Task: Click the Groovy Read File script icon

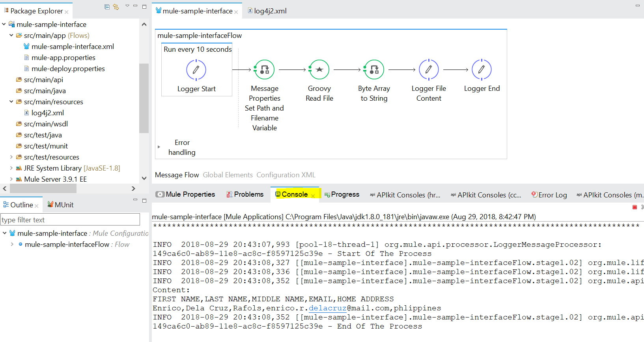Action: coord(319,70)
